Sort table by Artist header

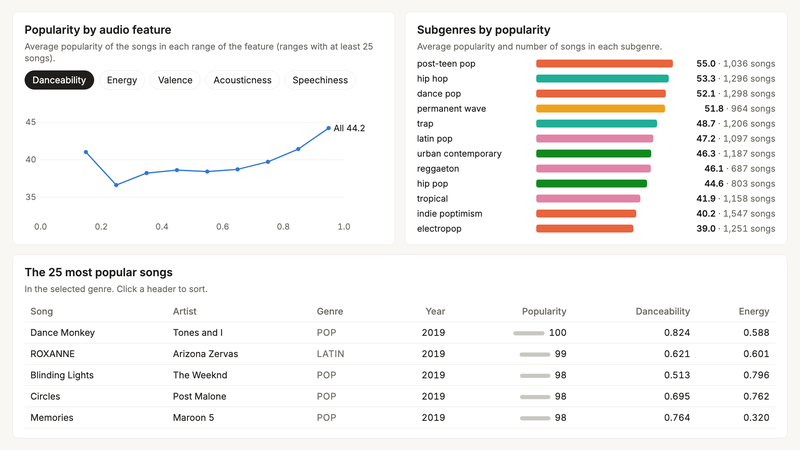point(184,311)
